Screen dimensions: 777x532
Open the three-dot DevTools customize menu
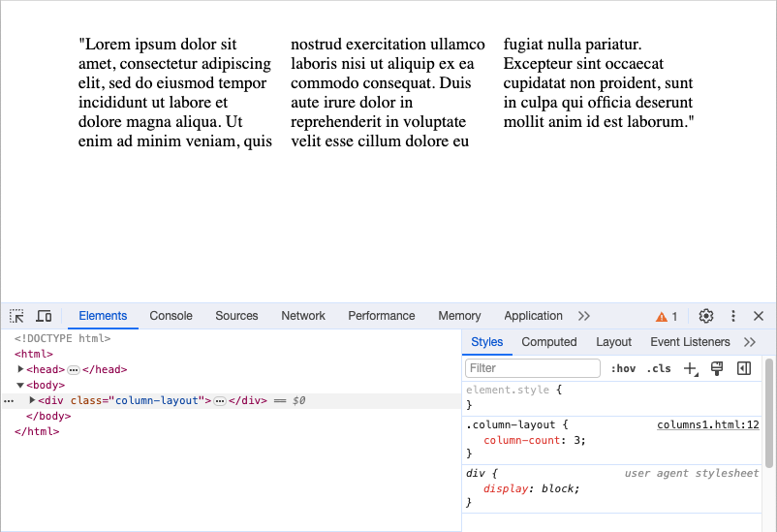[x=733, y=316]
